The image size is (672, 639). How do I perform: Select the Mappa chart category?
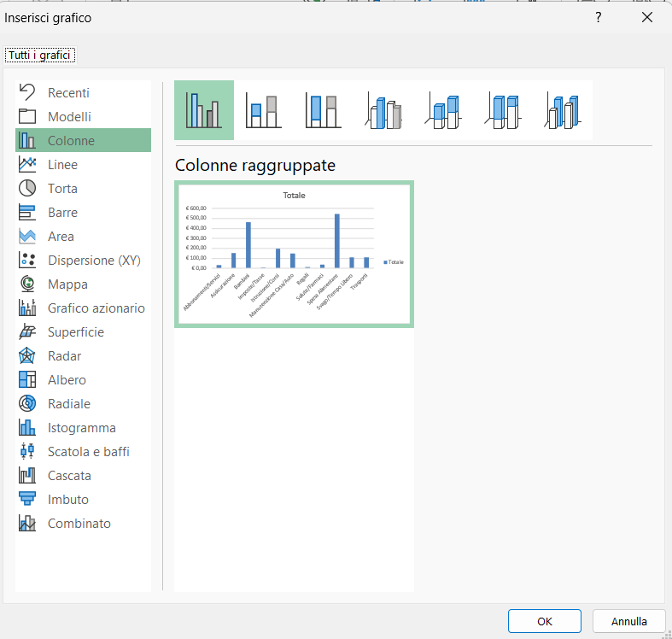point(67,284)
